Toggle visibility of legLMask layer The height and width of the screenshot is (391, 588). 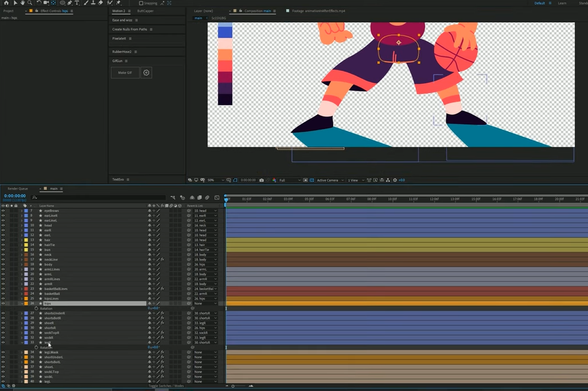(3, 353)
